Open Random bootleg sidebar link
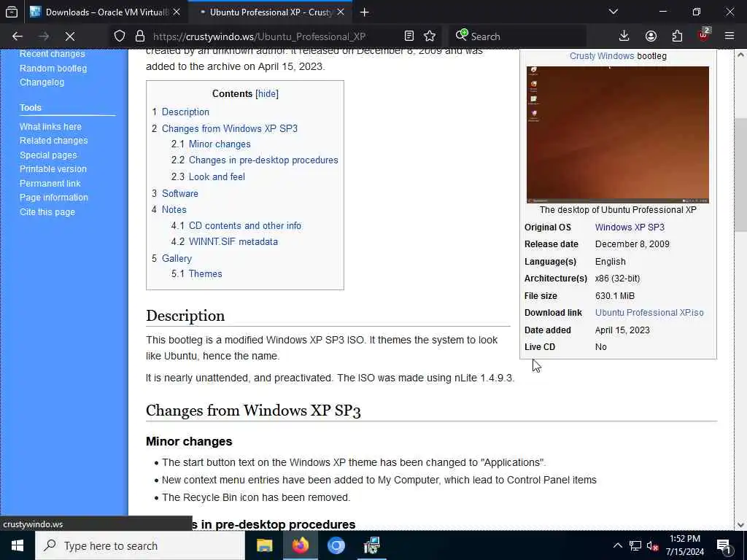Viewport: 747px width, 560px height. (x=53, y=68)
